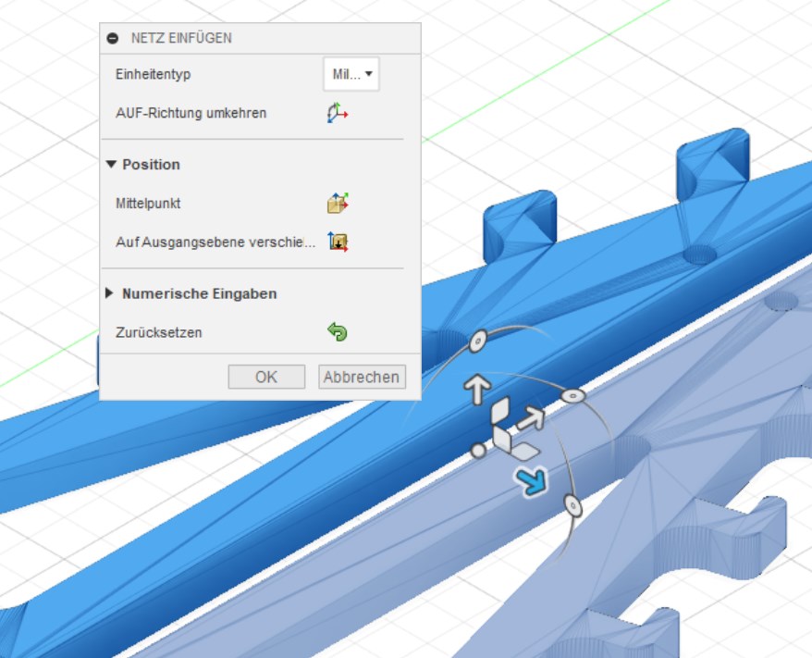Expand Numerische Eingaben section
The width and height of the screenshot is (812, 658).
pyautogui.click(x=109, y=293)
